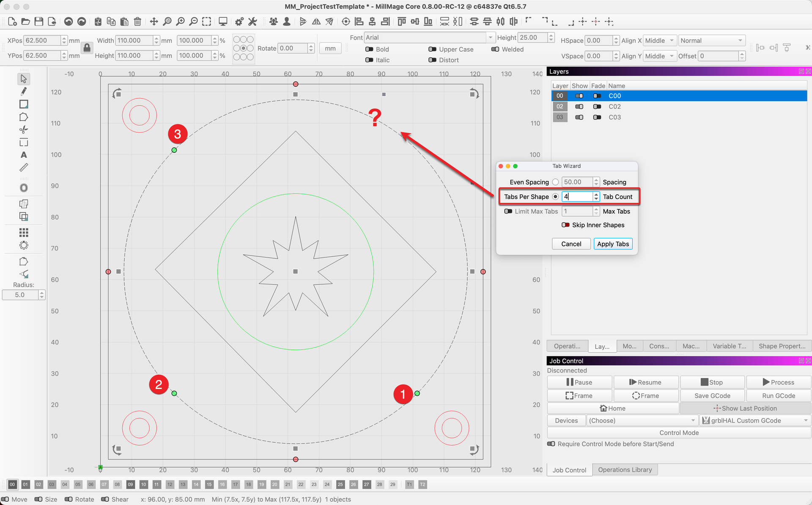Select the text tool
This screenshot has height=505, width=812.
click(24, 155)
